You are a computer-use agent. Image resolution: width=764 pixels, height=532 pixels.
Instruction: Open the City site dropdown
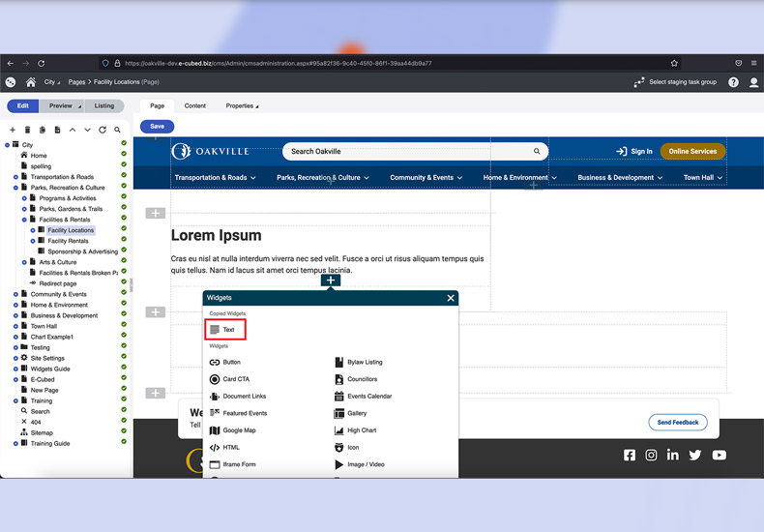pos(52,82)
